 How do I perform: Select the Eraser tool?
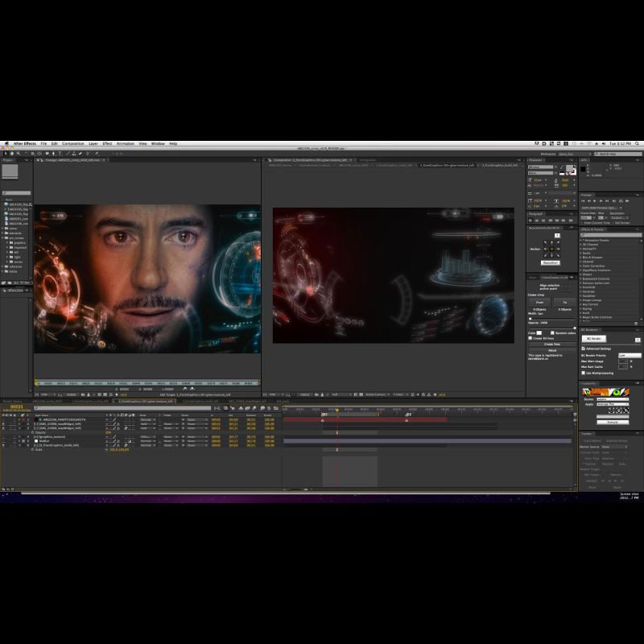(80, 153)
